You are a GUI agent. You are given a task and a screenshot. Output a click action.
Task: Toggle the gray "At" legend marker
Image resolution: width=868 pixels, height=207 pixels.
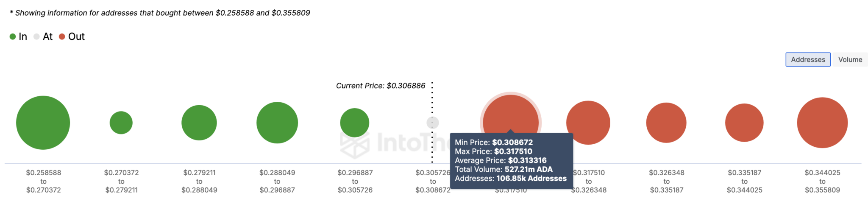[x=36, y=36]
